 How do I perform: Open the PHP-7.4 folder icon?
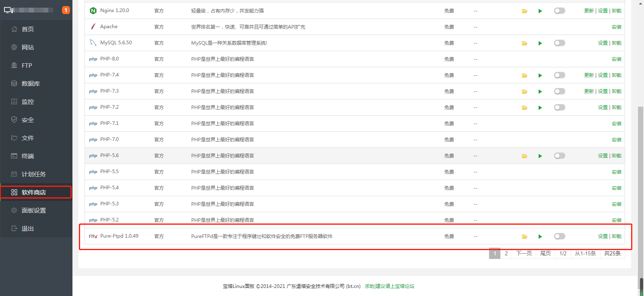click(524, 75)
